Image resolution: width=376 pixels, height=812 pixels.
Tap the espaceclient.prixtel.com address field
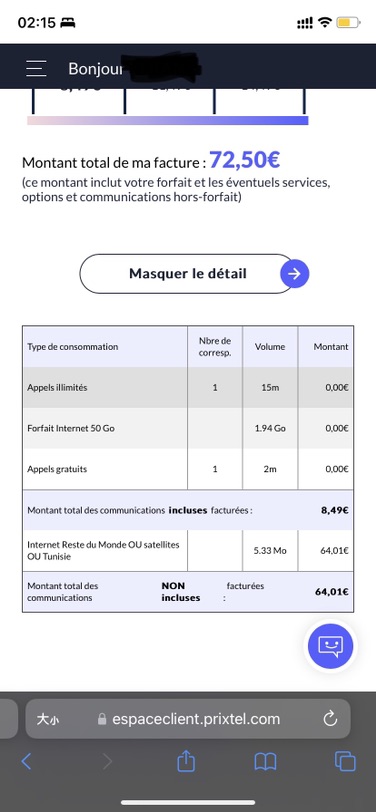187,719
